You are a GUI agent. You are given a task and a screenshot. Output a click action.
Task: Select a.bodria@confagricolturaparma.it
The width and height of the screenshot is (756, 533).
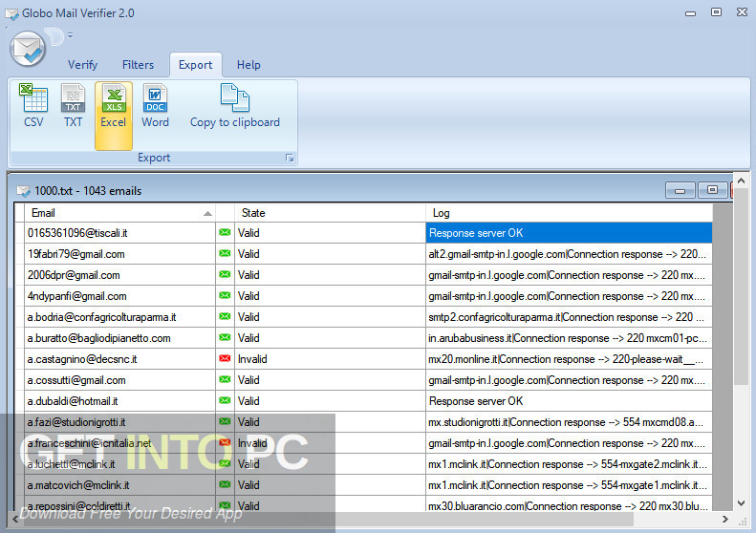coord(101,317)
